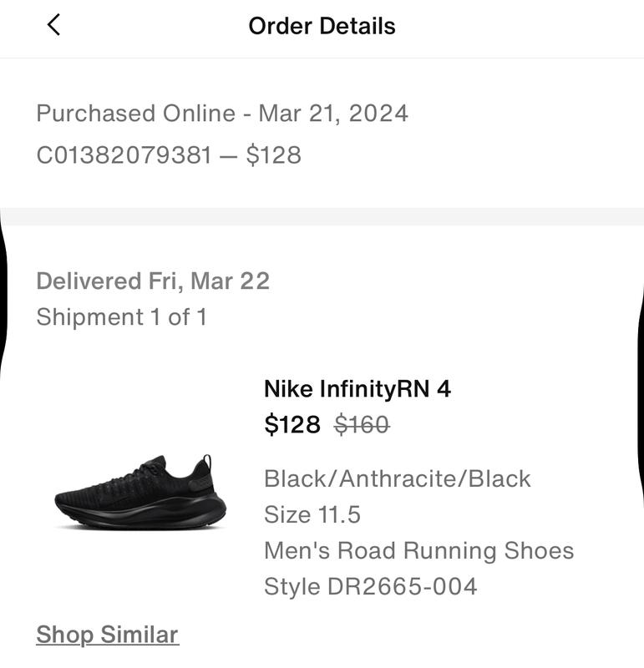The width and height of the screenshot is (644, 668).
Task: Click the Style DR2665-004 code
Action: [370, 587]
